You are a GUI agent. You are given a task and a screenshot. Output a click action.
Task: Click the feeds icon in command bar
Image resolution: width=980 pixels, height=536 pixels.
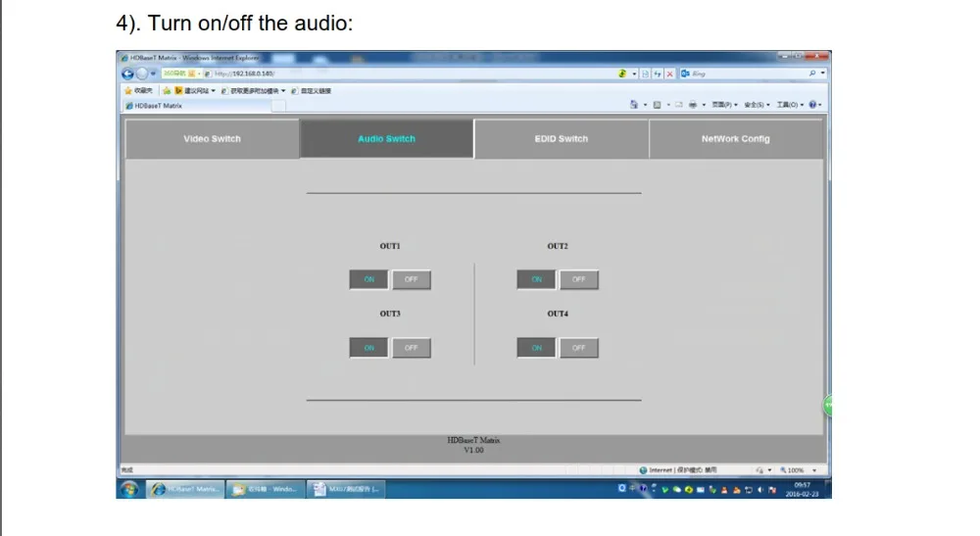[x=657, y=105]
